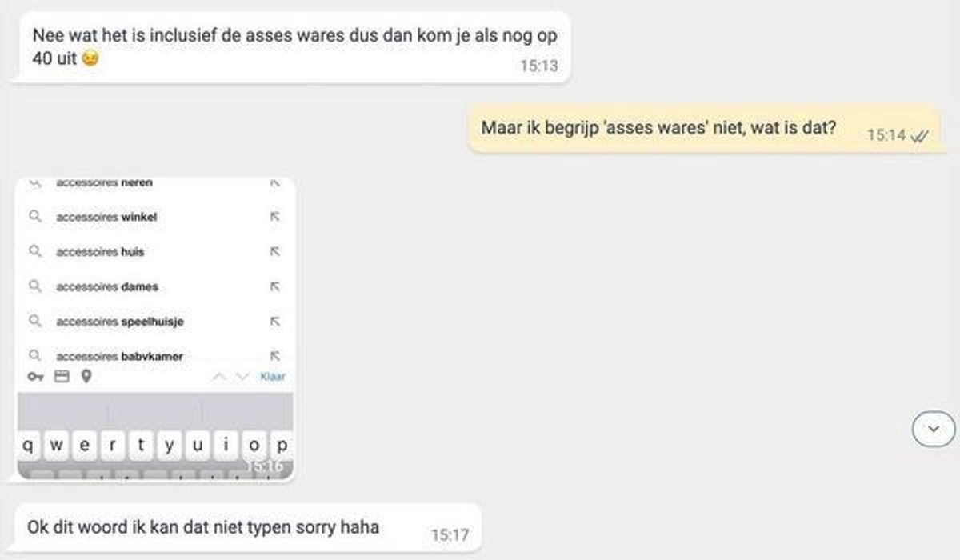Click the double check marks on sent message
This screenshot has width=960, height=560.
(919, 136)
